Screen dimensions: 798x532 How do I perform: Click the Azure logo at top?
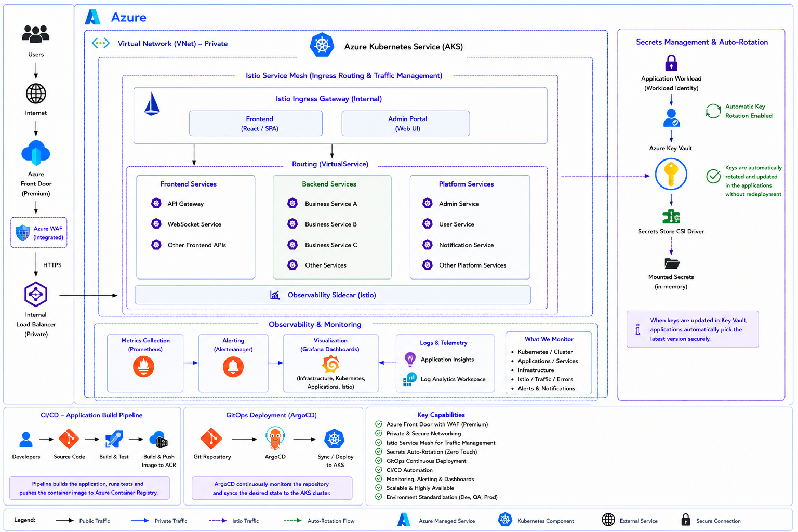tap(92, 17)
